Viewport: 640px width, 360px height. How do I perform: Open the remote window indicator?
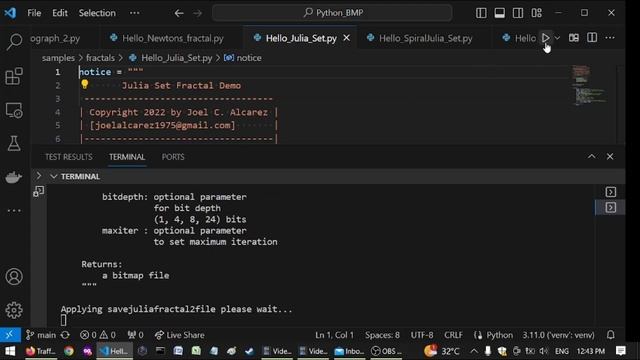click(9, 335)
